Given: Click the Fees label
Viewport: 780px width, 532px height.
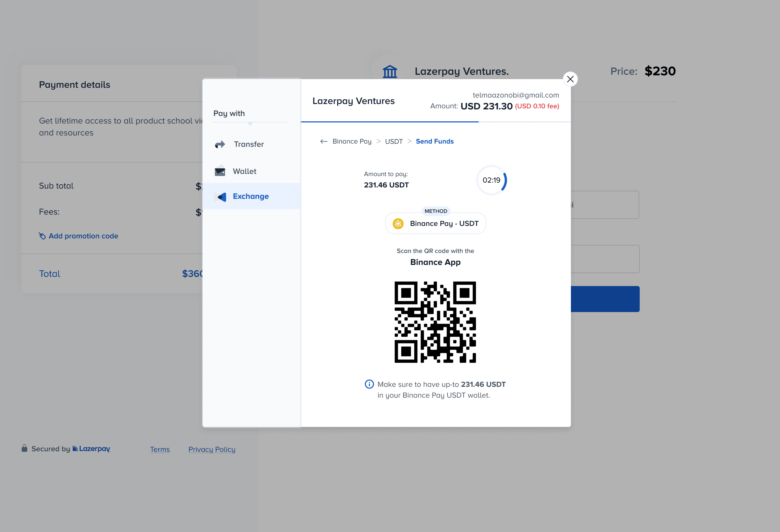Looking at the screenshot, I should tap(49, 212).
